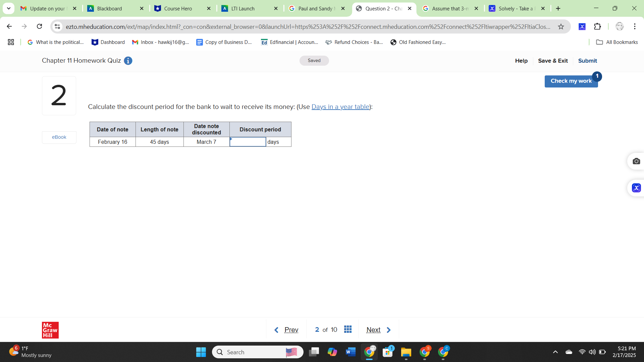Click the Submit option
Viewport: 644px width, 362px height.
(x=587, y=61)
